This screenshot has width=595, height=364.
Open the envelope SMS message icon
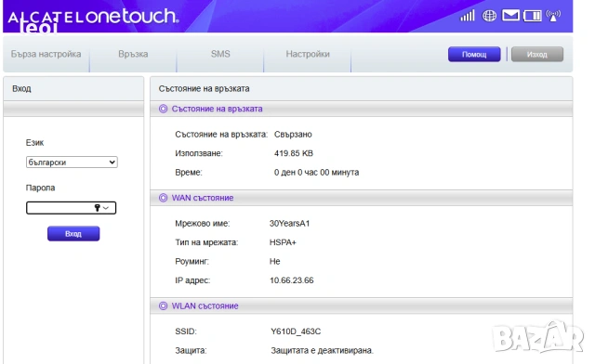click(x=510, y=15)
